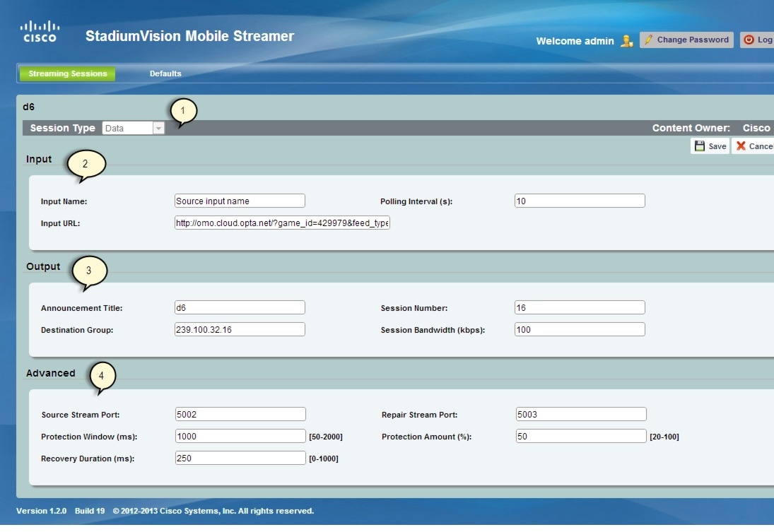
Task: Click the Protection Window input box
Action: pos(240,435)
